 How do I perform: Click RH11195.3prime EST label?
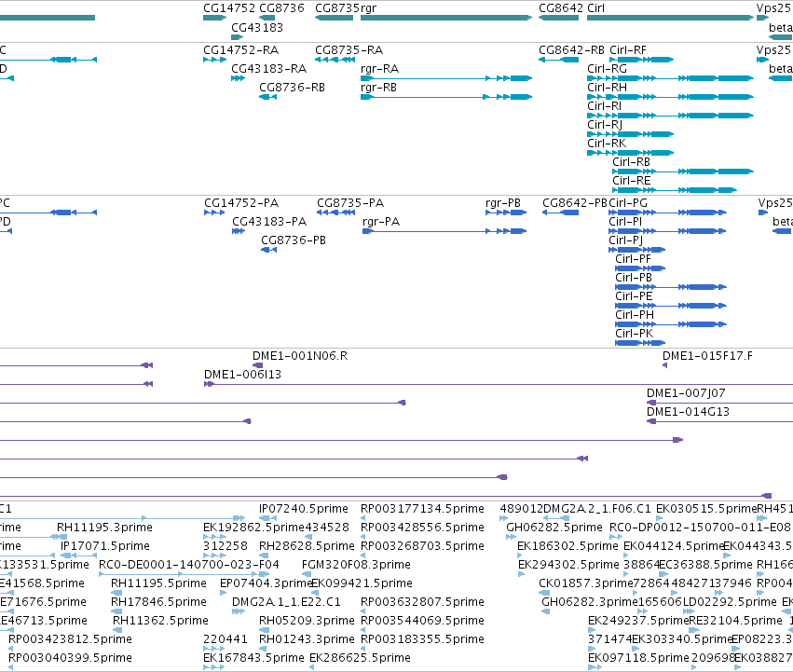(104, 528)
